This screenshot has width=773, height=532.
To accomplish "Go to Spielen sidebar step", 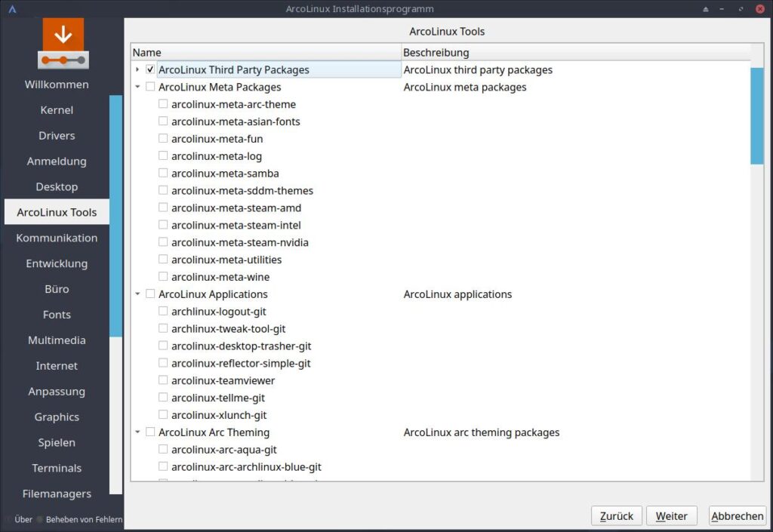I will 57,443.
